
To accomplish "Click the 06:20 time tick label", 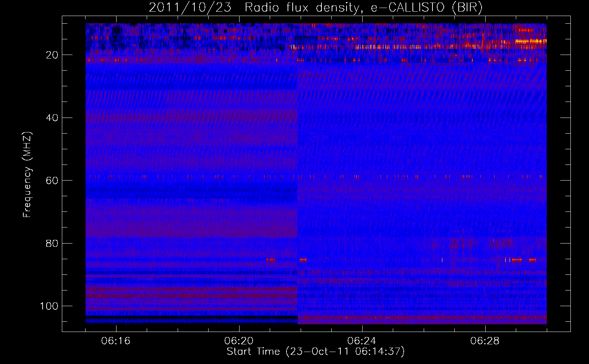I will click(x=239, y=341).
